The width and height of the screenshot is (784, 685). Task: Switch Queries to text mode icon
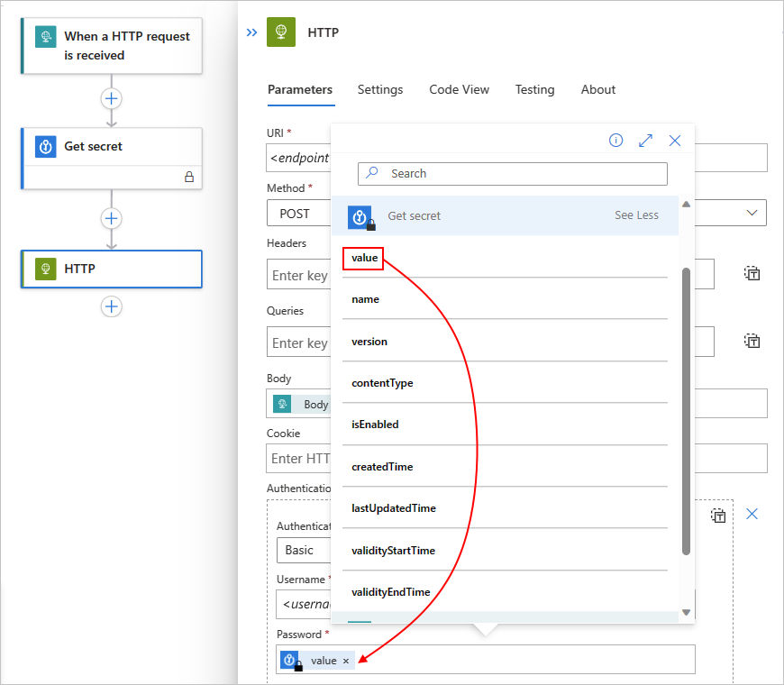coord(752,341)
